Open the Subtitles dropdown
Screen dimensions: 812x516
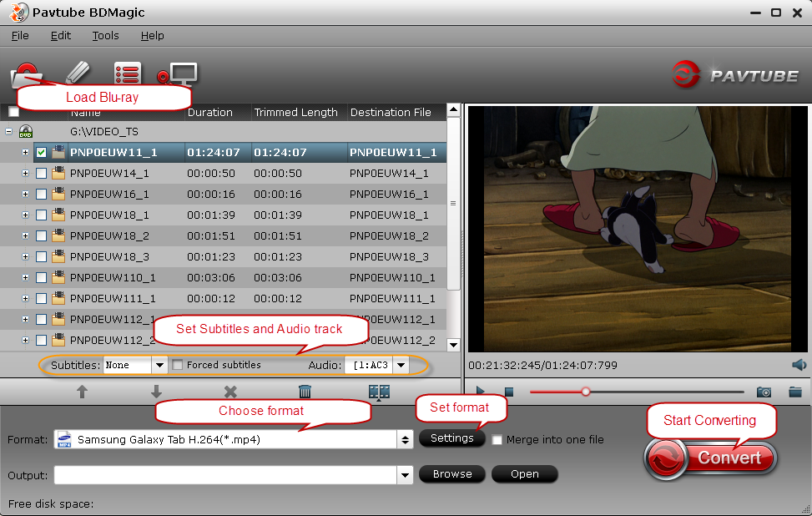click(x=159, y=365)
